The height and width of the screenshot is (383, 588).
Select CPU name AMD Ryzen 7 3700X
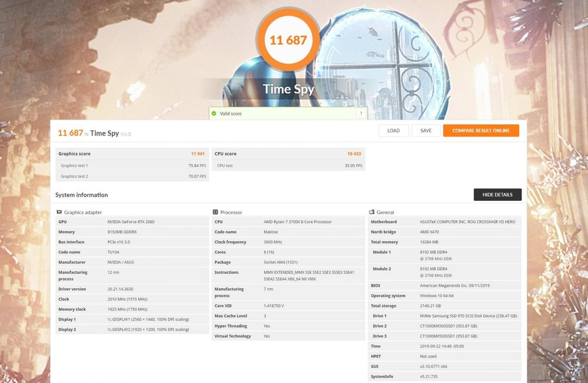coord(297,222)
